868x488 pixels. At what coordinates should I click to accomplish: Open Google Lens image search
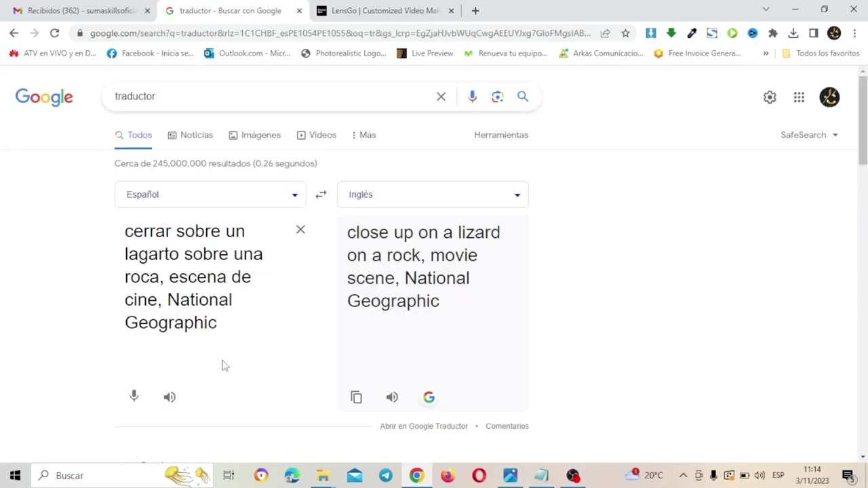click(x=498, y=97)
